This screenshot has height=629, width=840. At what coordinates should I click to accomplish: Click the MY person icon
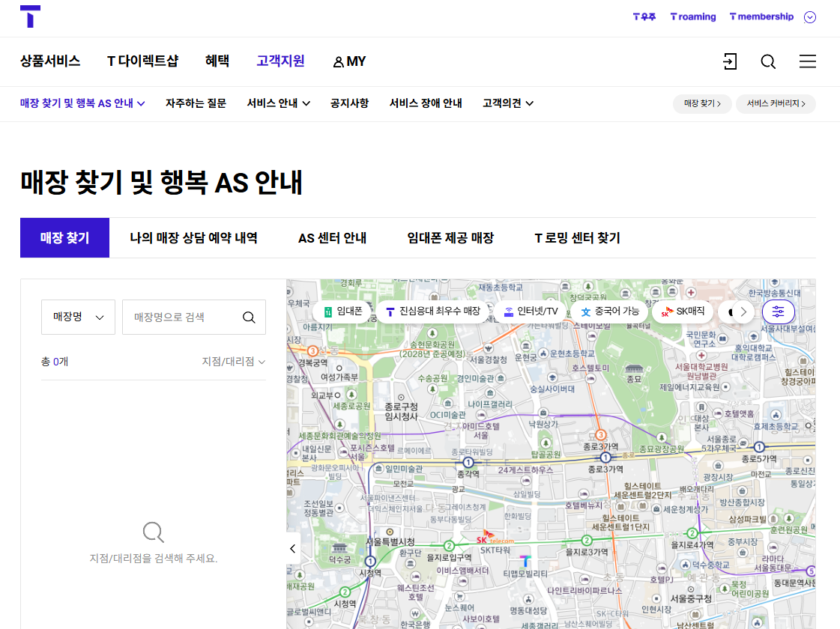pyautogui.click(x=338, y=62)
